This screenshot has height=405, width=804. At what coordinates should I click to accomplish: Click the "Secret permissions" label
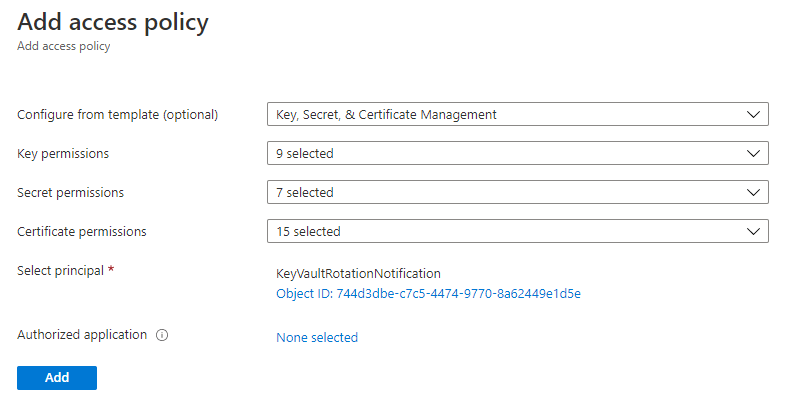pyautogui.click(x=70, y=192)
